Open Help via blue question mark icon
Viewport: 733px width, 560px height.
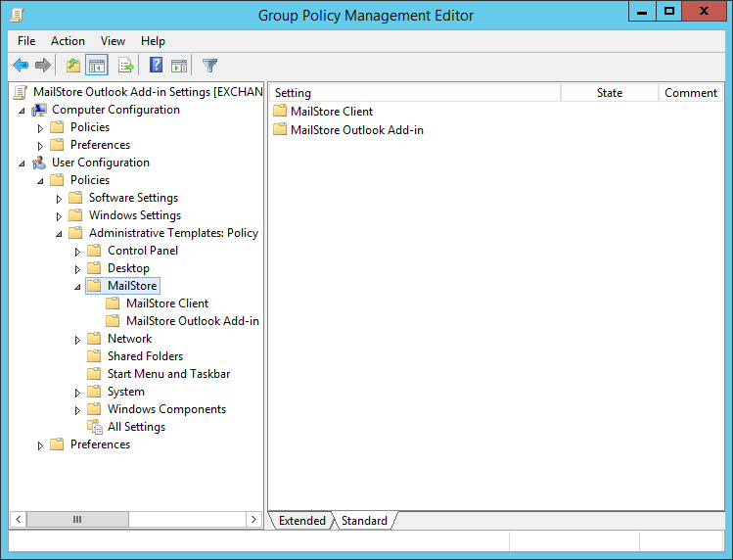click(x=156, y=66)
